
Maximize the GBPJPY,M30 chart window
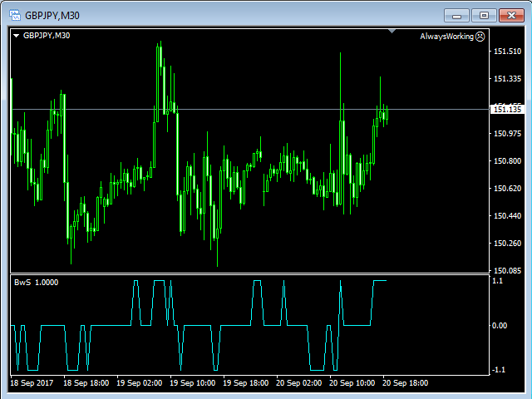(x=484, y=15)
